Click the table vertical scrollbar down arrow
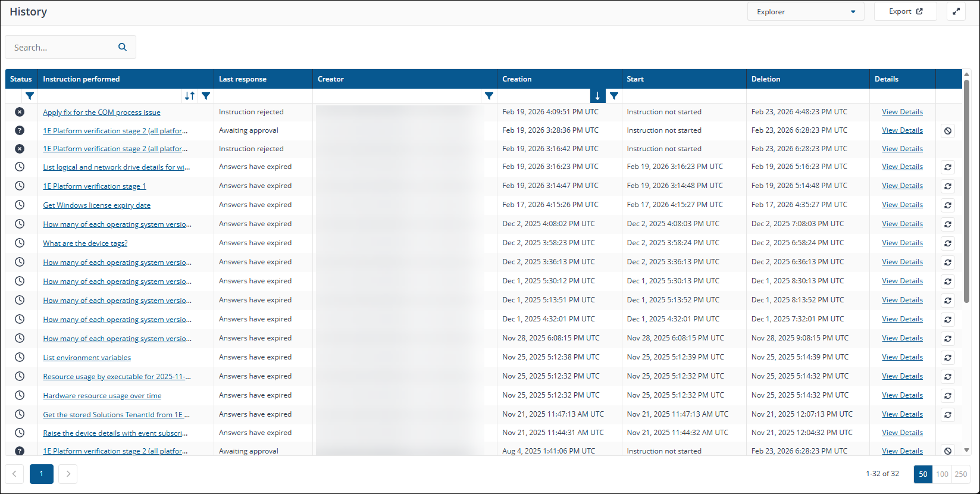Image resolution: width=980 pixels, height=494 pixels. (x=966, y=450)
